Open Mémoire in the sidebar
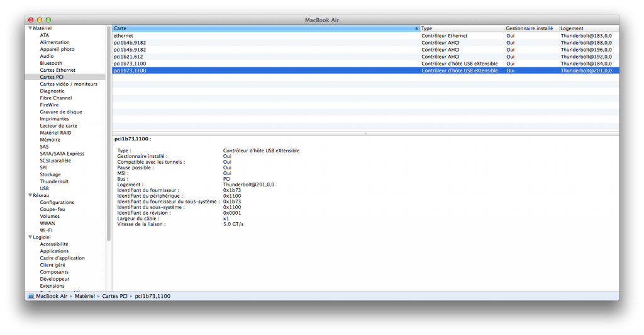 (50, 140)
